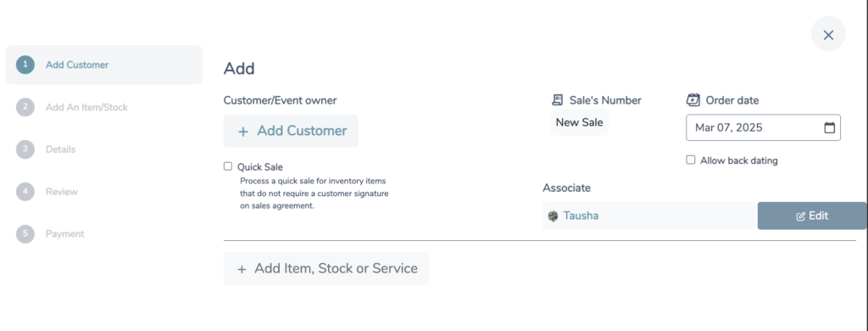The width and height of the screenshot is (868, 331).
Task: Go to Add An Item/Stock step
Action: (x=86, y=107)
